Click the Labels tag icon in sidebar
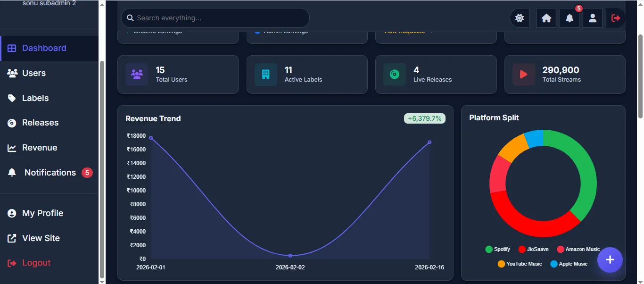The image size is (644, 284). coord(12,98)
